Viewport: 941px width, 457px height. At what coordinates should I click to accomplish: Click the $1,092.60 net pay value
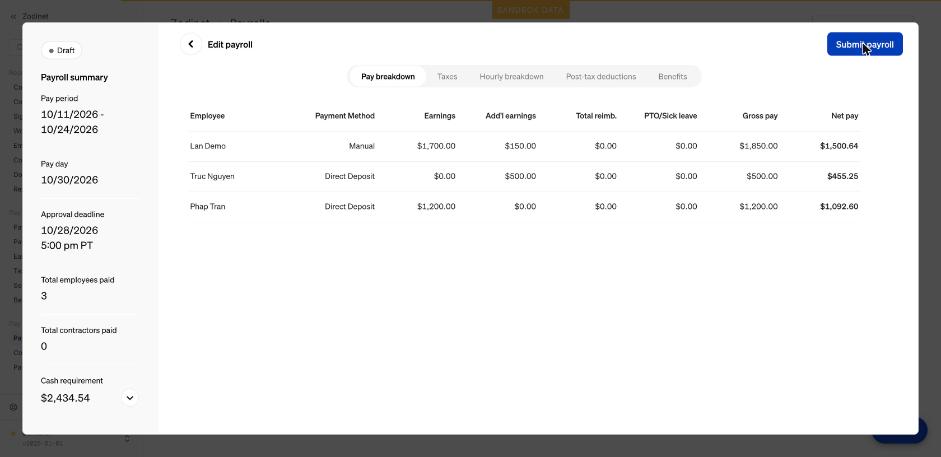click(839, 206)
